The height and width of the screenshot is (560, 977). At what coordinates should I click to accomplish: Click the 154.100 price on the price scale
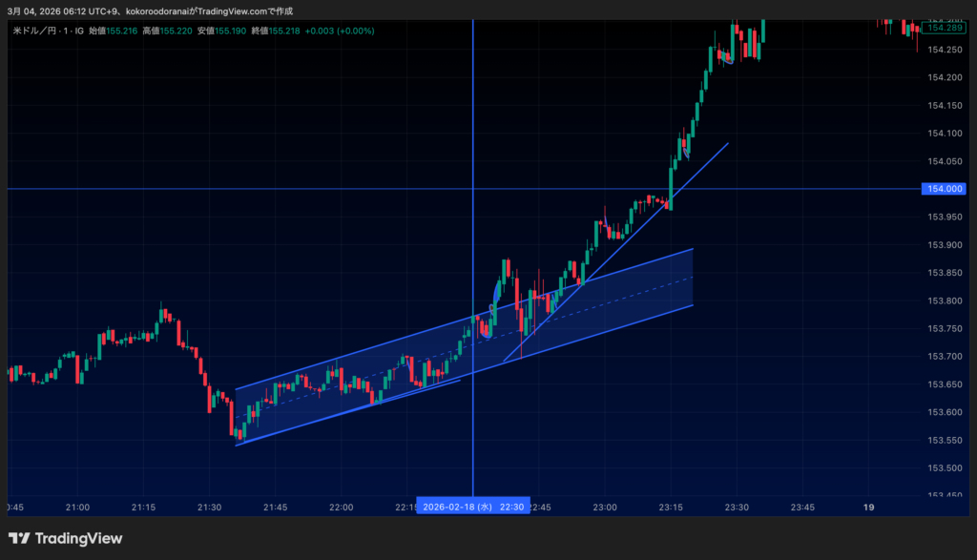click(x=943, y=134)
